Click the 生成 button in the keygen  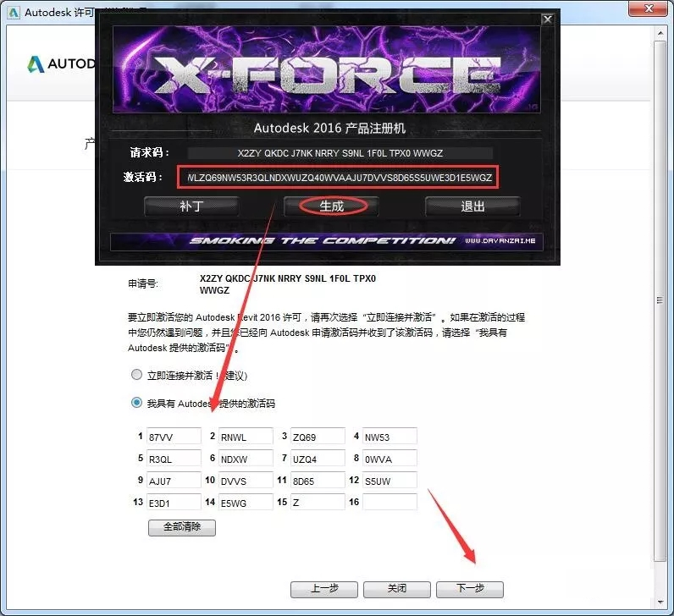pos(331,206)
